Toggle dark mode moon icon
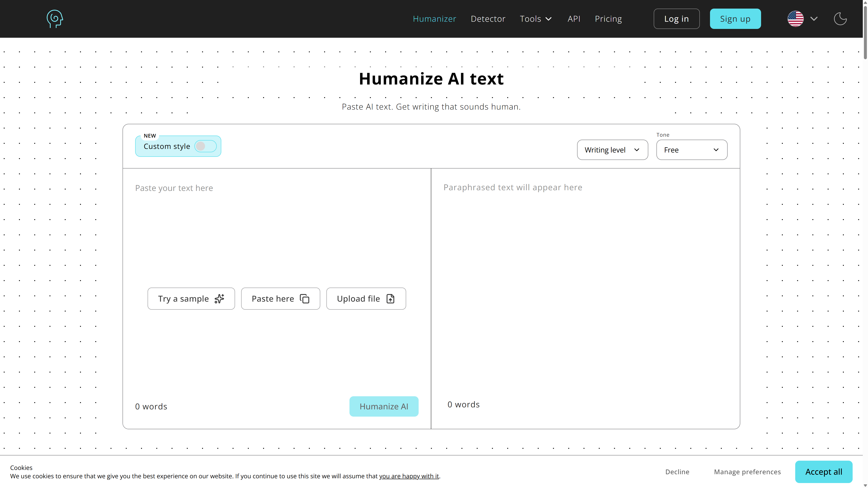This screenshot has height=488, width=868. (840, 19)
